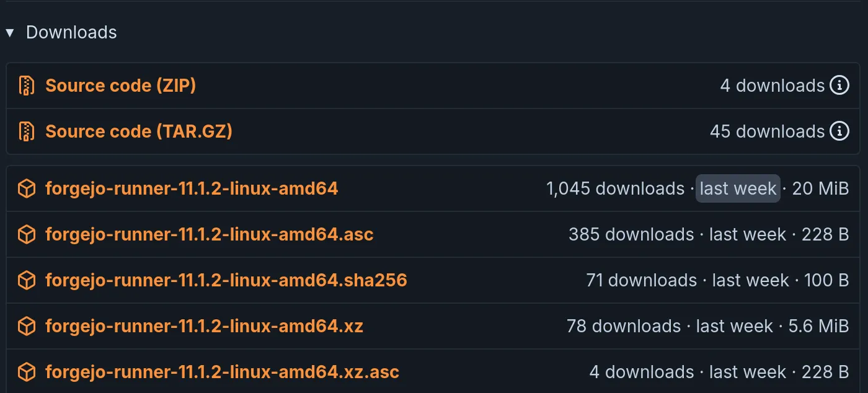
Task: Download the forgejo-runner-11.1.2-linux-amd64.sha256 checksum file
Action: (x=226, y=280)
